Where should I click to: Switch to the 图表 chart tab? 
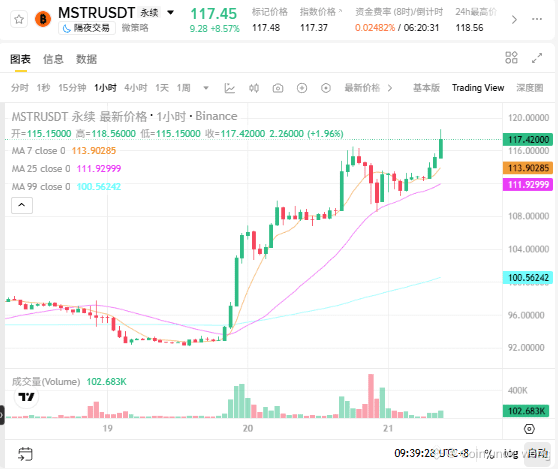(20, 59)
